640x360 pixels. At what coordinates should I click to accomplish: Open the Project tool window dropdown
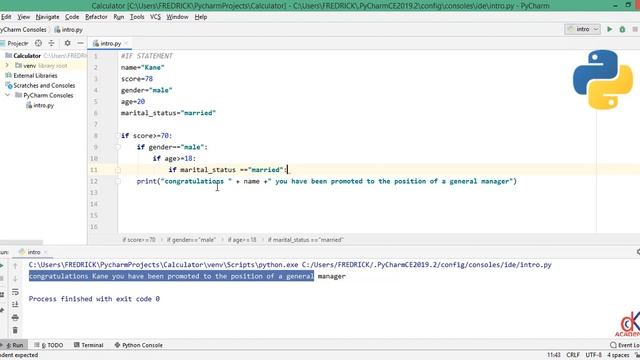click(x=17, y=43)
